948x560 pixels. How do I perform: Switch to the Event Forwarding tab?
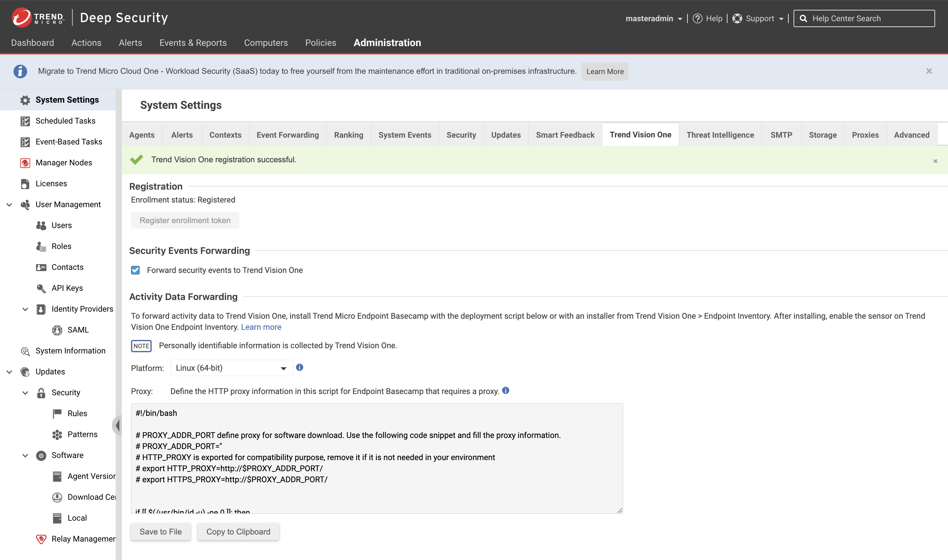[x=288, y=135]
